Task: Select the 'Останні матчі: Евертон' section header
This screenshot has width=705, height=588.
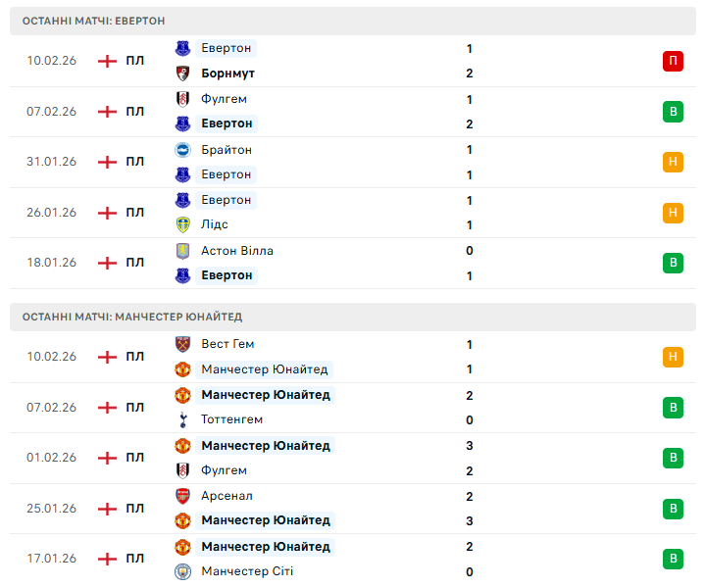Action: [93, 21]
